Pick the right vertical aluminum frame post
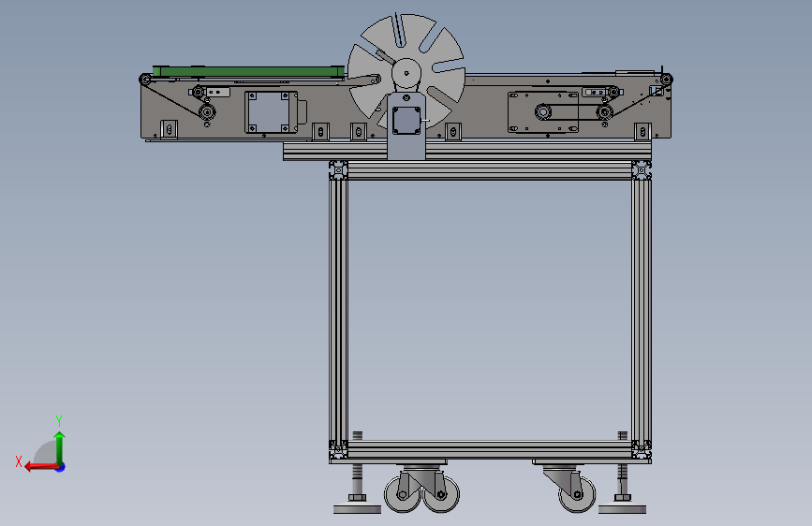 click(642, 310)
